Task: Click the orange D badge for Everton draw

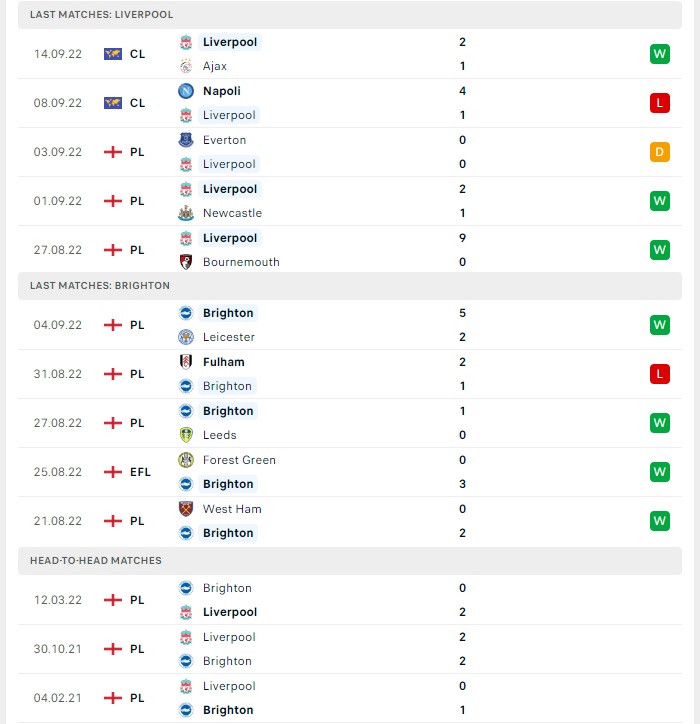Action: tap(659, 152)
